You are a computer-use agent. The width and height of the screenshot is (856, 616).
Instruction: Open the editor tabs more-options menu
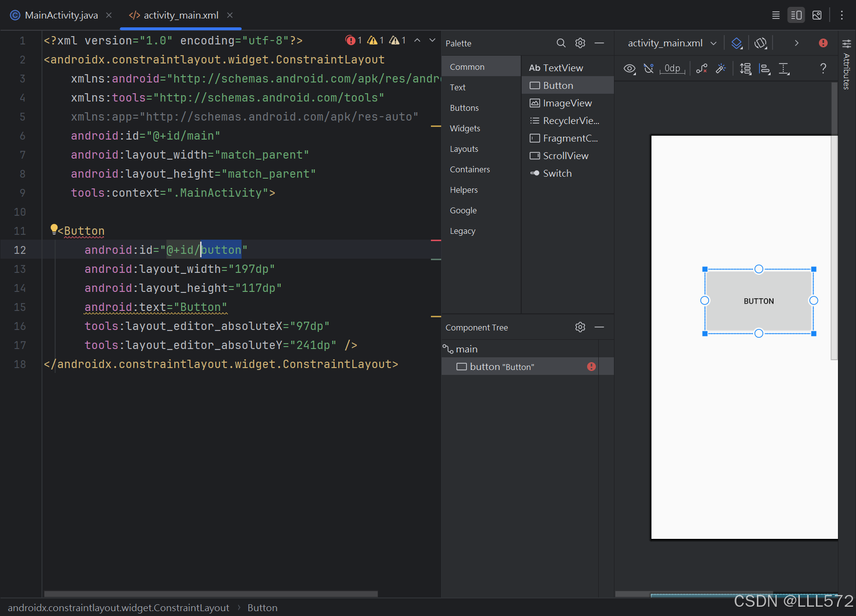[x=842, y=15]
